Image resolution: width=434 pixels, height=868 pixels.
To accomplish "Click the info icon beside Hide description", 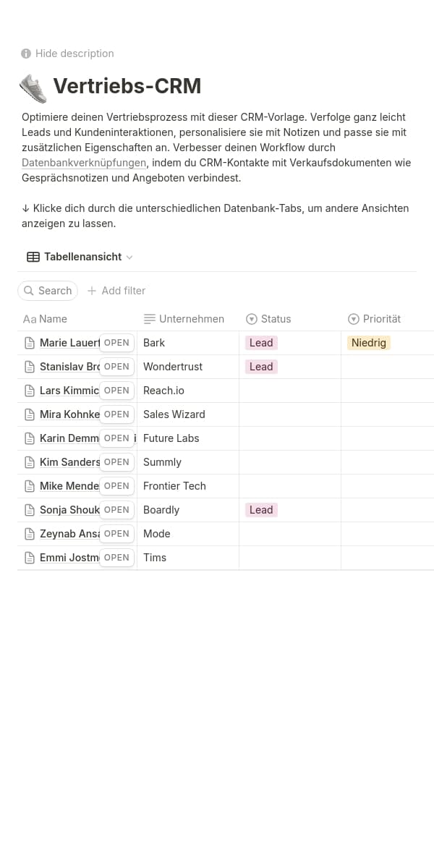I will 25,54.
